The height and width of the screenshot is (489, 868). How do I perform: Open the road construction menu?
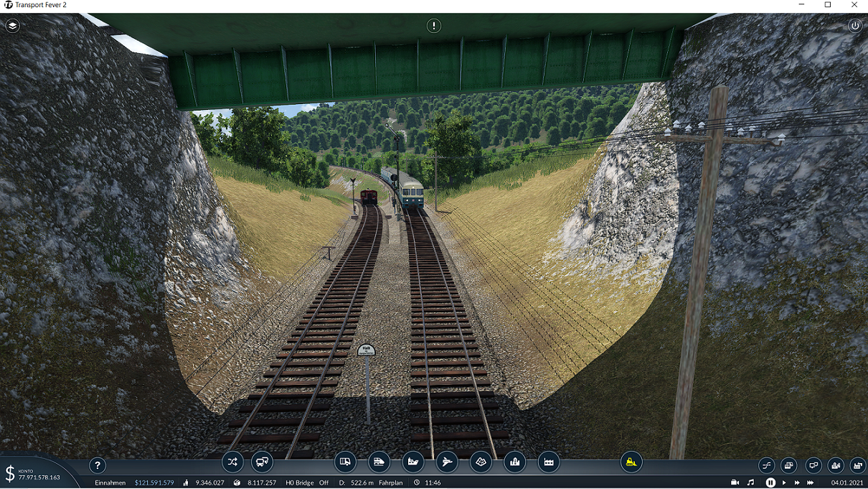click(x=345, y=462)
